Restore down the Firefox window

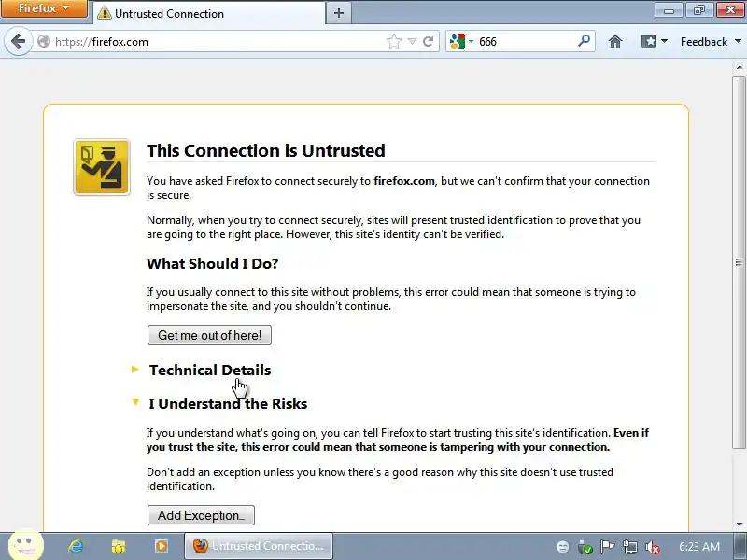698,10
